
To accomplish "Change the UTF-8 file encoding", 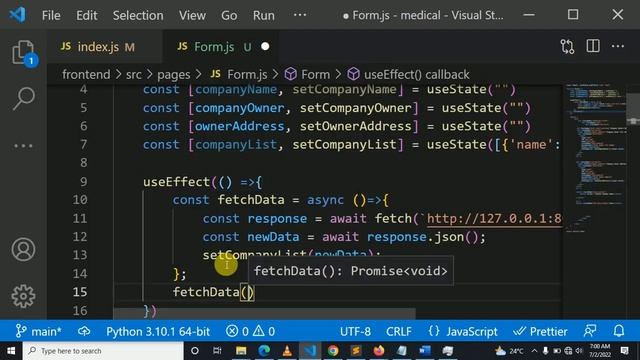I will (x=356, y=331).
